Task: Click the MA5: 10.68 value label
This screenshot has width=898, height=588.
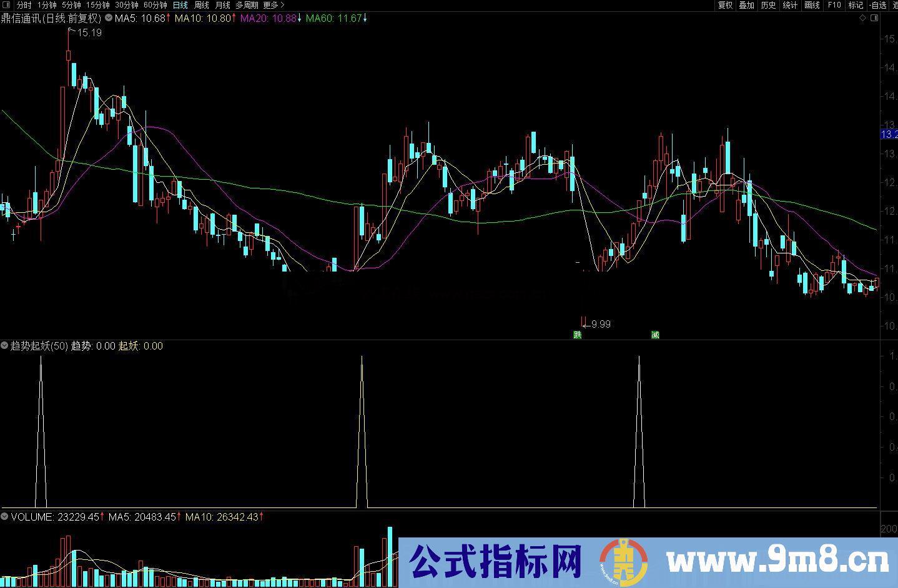Action: tap(140, 18)
